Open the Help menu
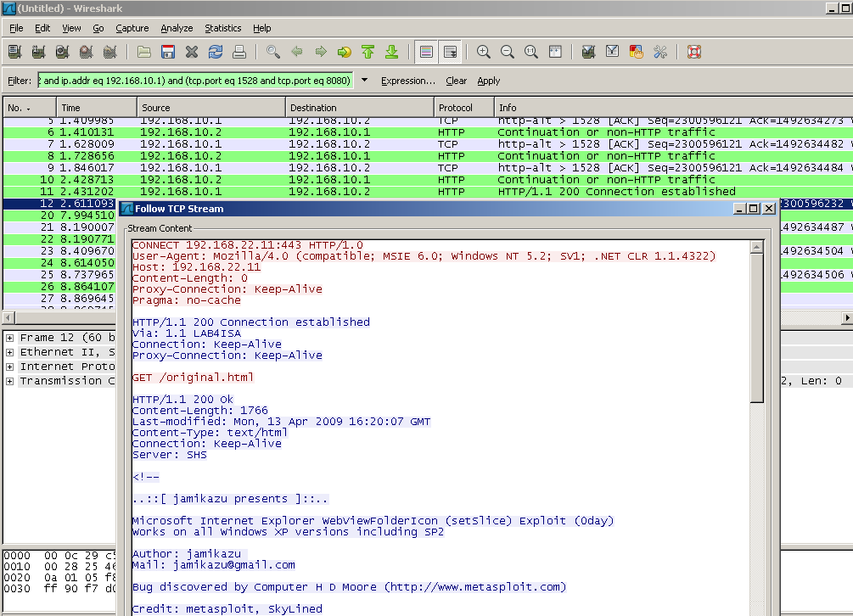Image resolution: width=853 pixels, height=616 pixels. coord(261,28)
